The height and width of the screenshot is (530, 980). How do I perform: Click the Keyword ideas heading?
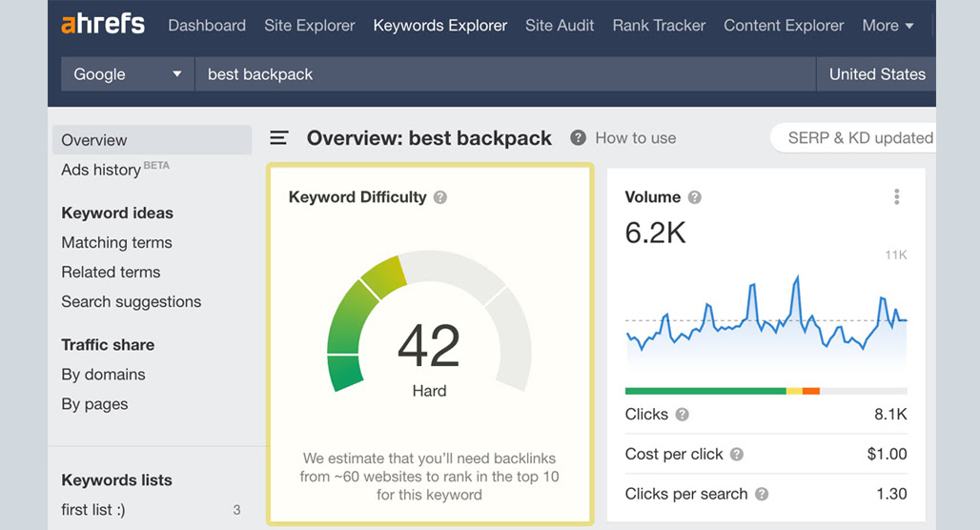pos(117,214)
